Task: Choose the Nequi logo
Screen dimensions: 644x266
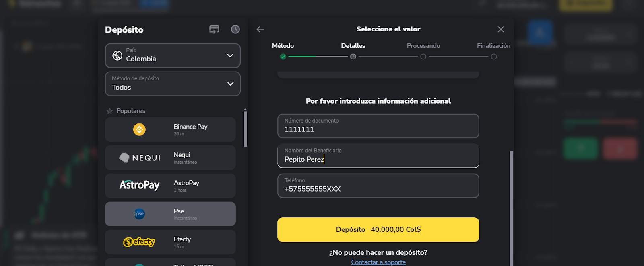Action: pyautogui.click(x=140, y=158)
